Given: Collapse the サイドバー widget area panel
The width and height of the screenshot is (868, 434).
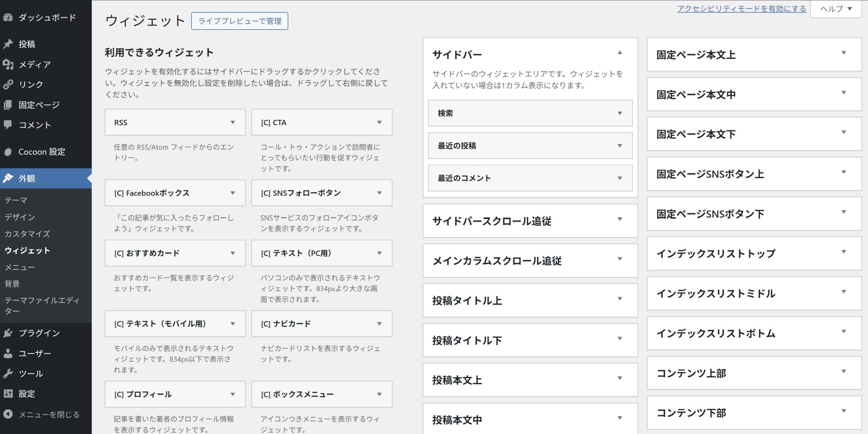Looking at the screenshot, I should tap(619, 53).
